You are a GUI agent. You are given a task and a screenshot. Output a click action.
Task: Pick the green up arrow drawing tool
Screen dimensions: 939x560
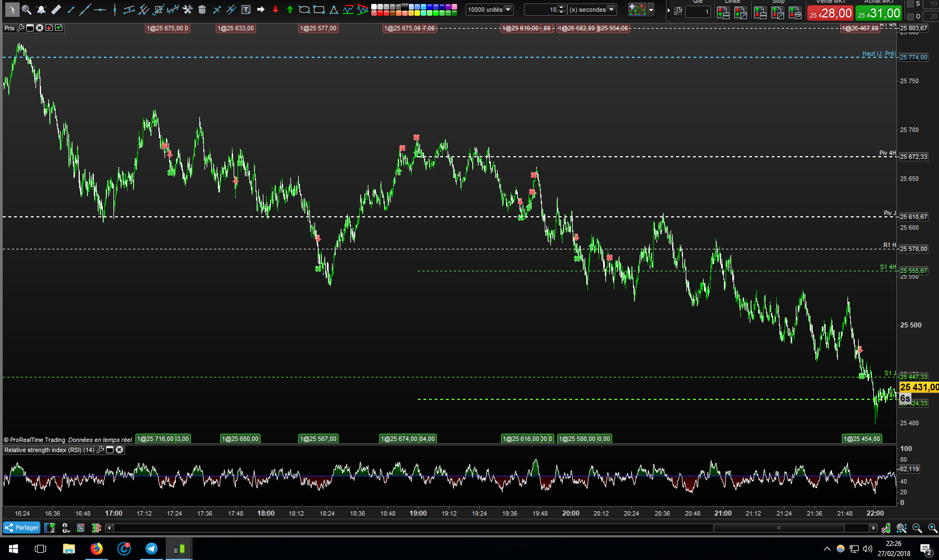pos(290,10)
